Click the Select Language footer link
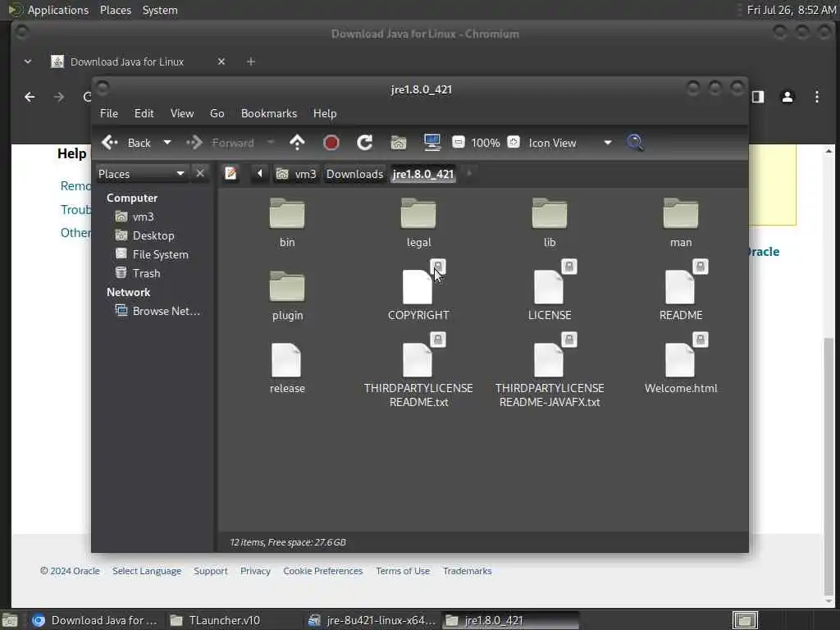Viewport: 840px width, 630px height. (x=147, y=571)
